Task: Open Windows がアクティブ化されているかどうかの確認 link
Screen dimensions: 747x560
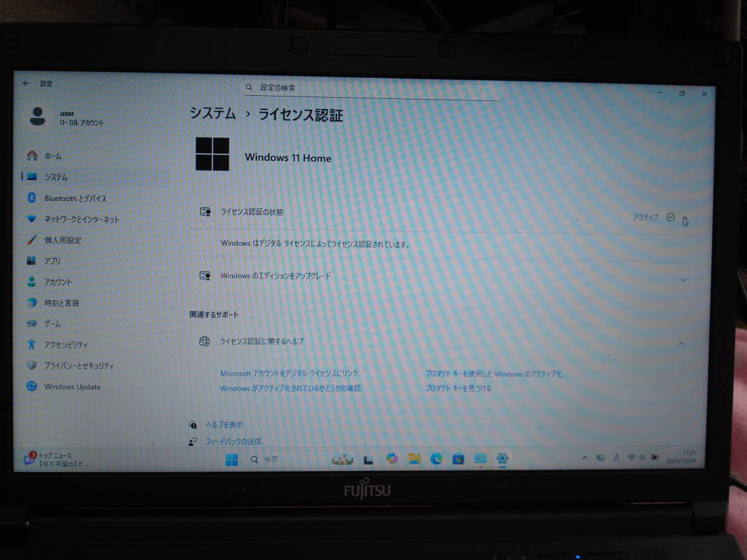Action: (x=291, y=388)
